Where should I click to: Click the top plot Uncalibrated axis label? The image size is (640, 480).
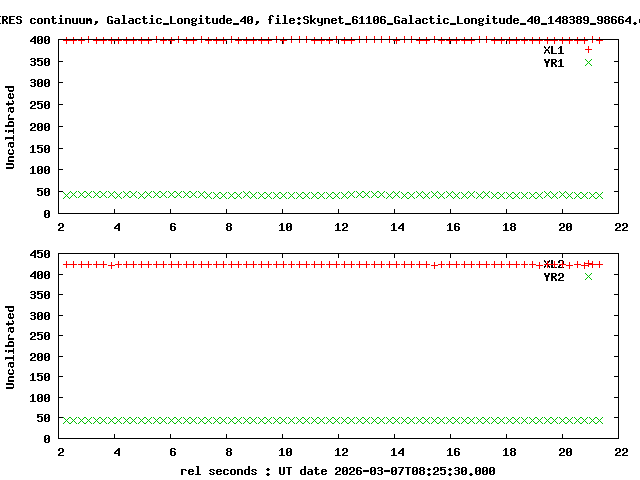[10, 127]
